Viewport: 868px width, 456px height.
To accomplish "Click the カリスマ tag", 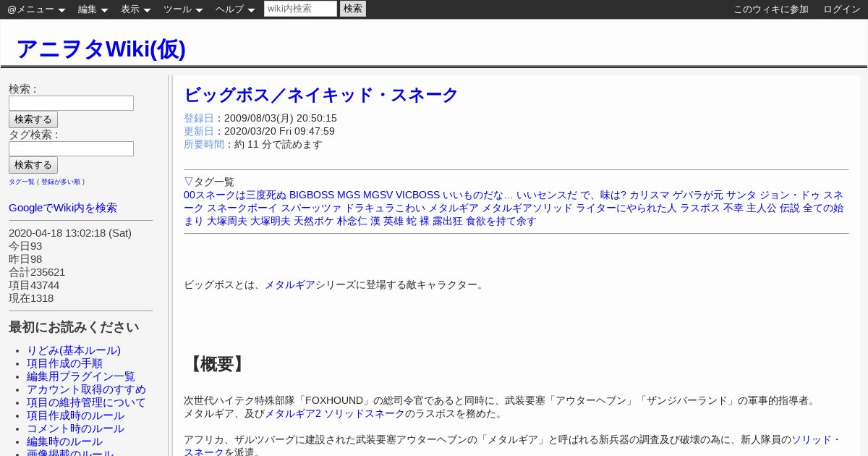I will coord(650,195).
